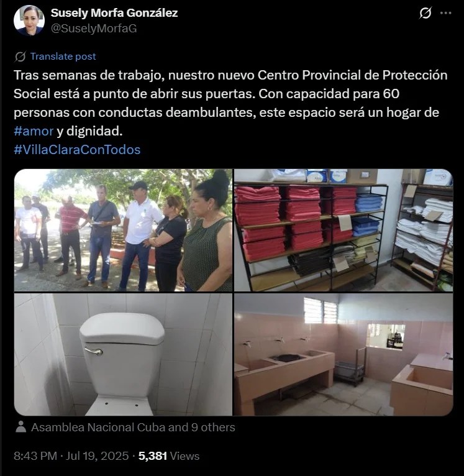
Task: Click the Grok icon beside Translate post
Action: click(x=20, y=57)
